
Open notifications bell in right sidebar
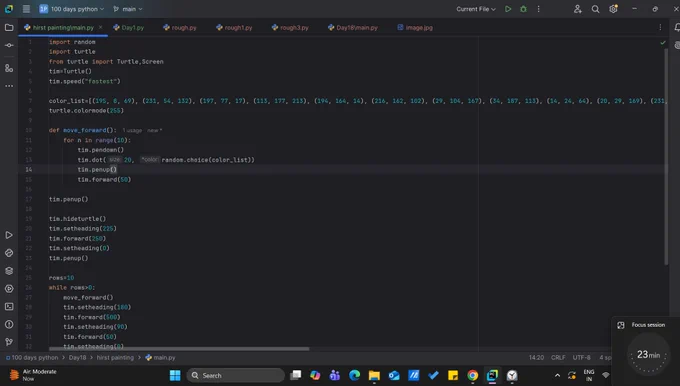[677, 27]
